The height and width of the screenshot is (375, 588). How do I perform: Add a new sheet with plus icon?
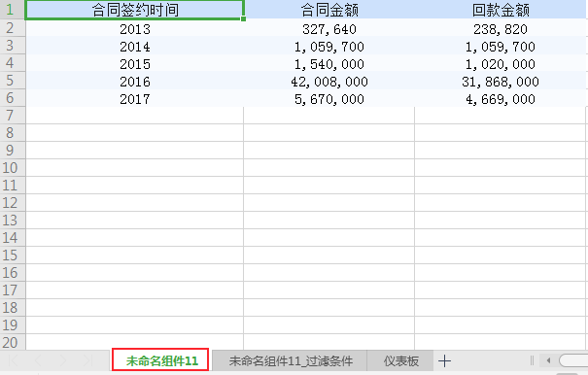444,361
